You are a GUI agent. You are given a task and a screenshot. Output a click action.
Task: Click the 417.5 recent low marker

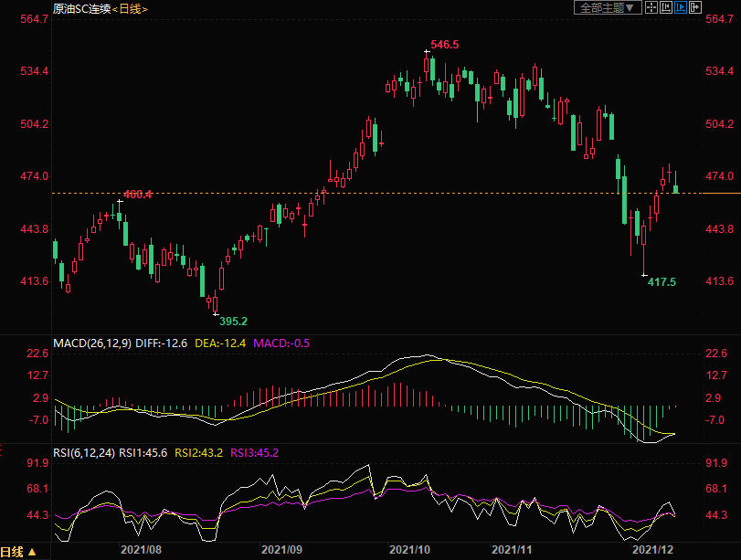coord(662,282)
